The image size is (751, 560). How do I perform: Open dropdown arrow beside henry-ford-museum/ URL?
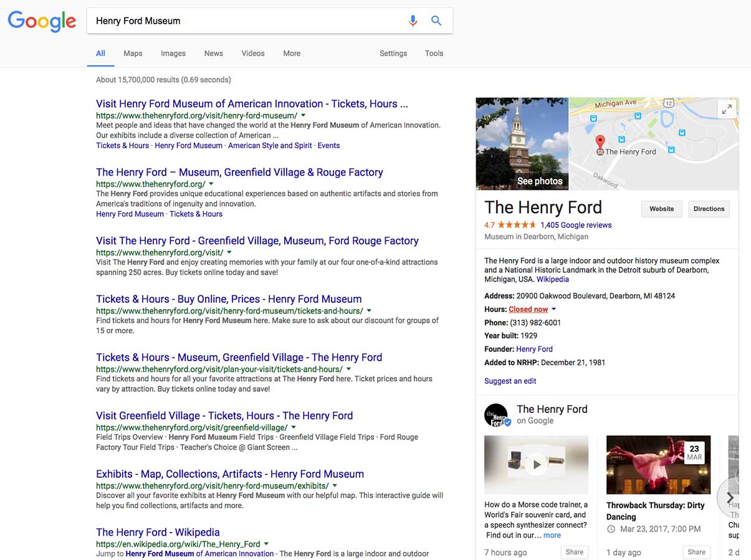[304, 115]
